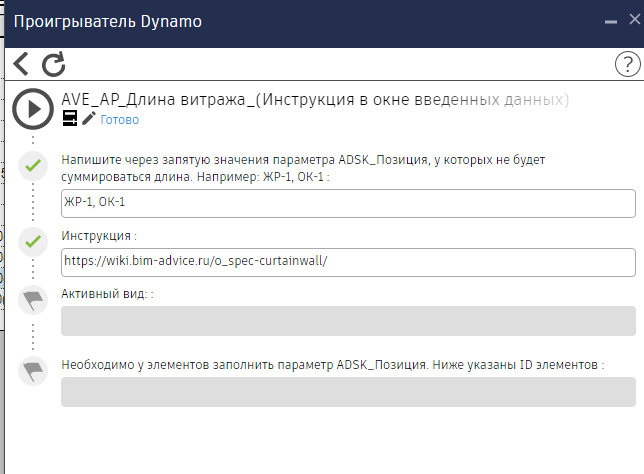Open help via question mark icon
644x474 pixels.
[x=627, y=64]
